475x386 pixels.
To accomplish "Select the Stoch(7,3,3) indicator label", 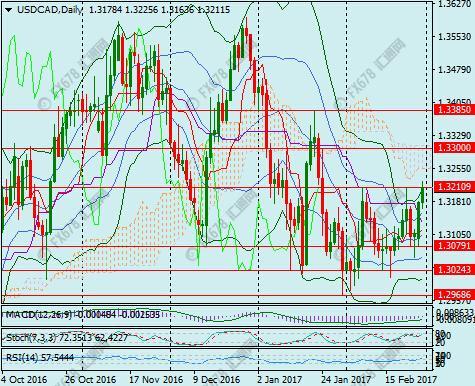I will (31, 338).
